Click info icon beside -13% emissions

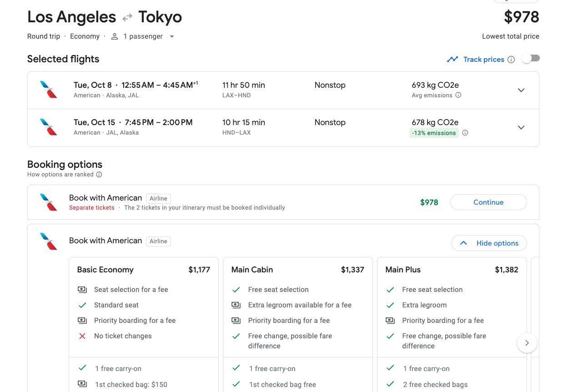pos(465,133)
